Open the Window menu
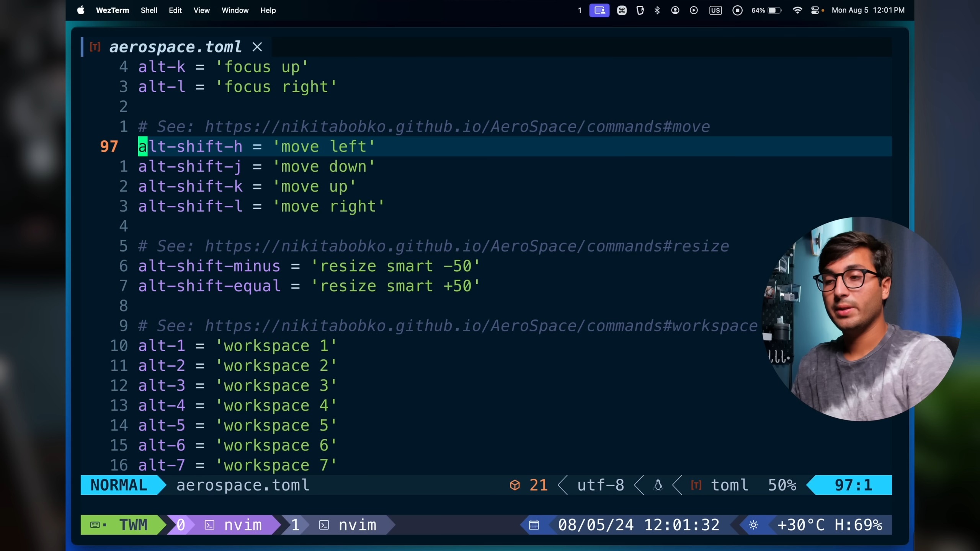Image resolution: width=980 pixels, height=551 pixels. (x=235, y=10)
